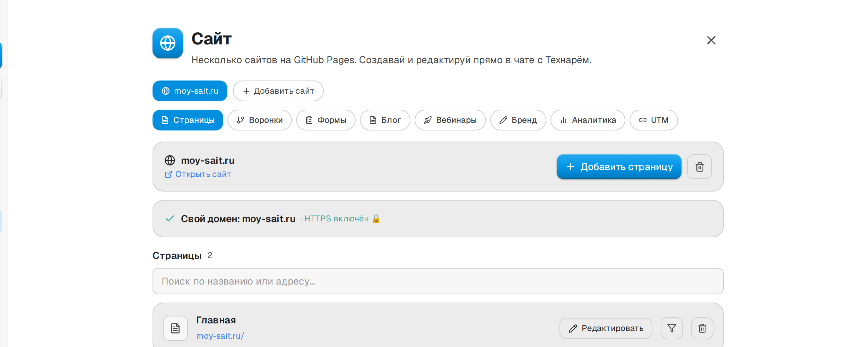Screen dimensions: 868x347
Task: Open the UTM tab
Action: click(x=654, y=120)
